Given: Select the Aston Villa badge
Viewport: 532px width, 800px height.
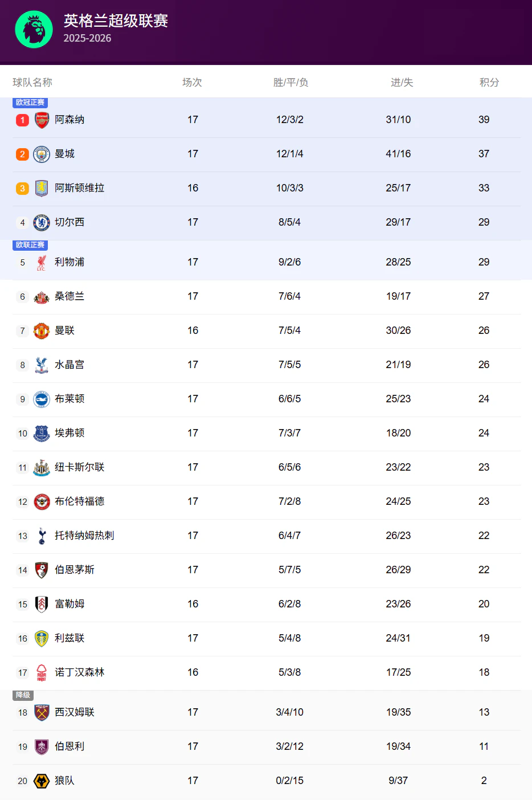Looking at the screenshot, I should point(42,189).
